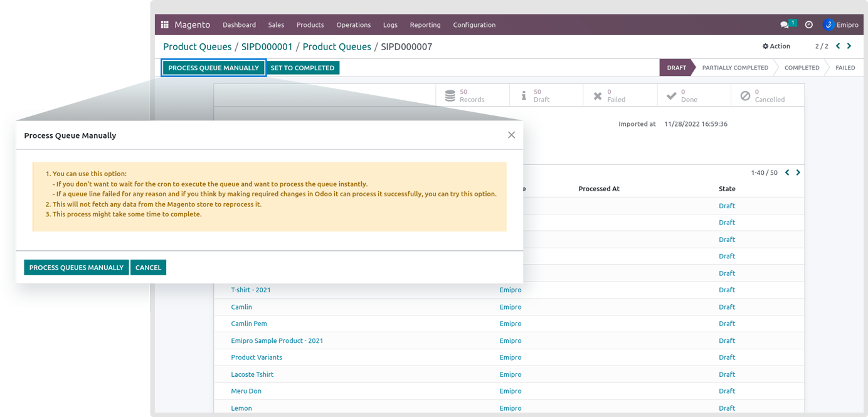Confirm with Process Queues Manually button

click(x=76, y=268)
